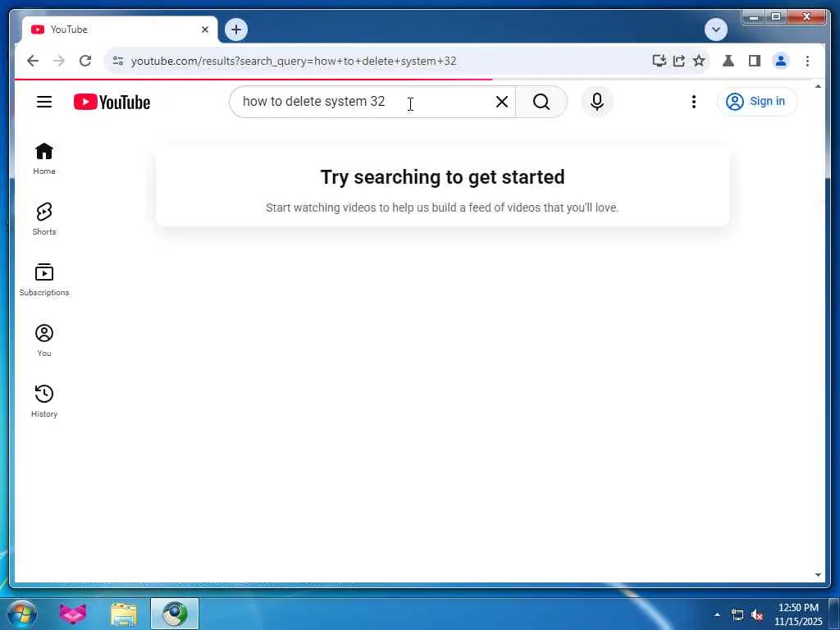Start voice search with the microphone
Viewport: 840px width, 630px height.
tap(597, 102)
